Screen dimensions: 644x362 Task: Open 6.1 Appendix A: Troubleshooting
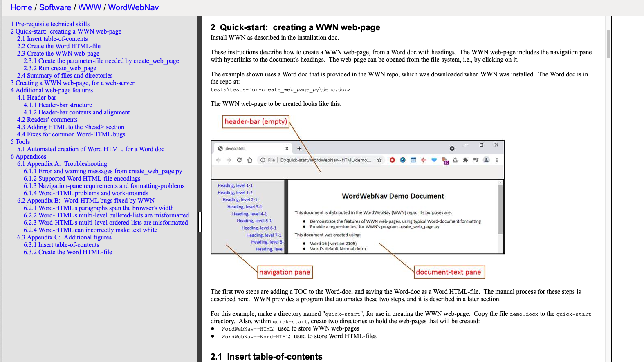[62, 164]
